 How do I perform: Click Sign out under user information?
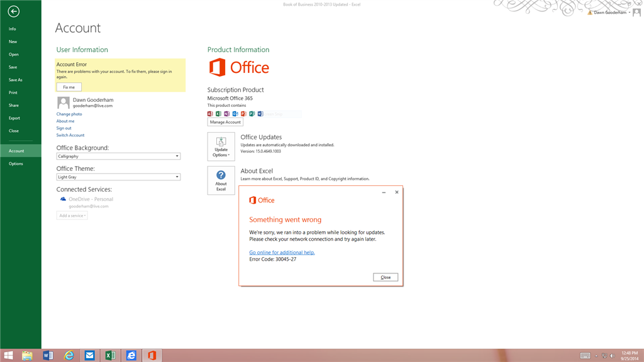pos(65,128)
